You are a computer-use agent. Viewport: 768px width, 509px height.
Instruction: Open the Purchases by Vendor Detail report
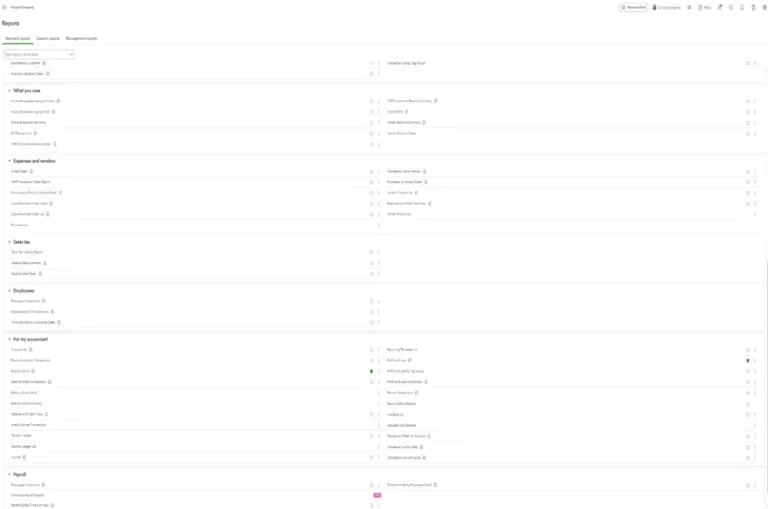pos(404,182)
